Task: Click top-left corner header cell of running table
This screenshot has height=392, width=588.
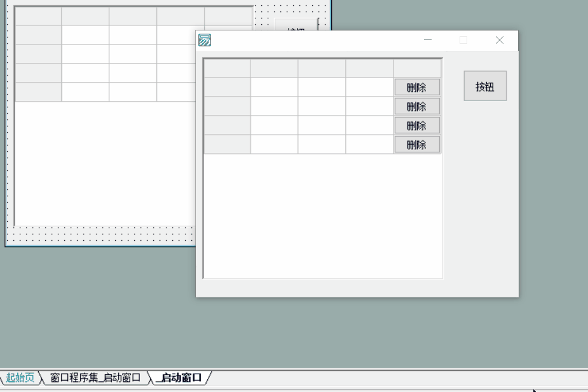Action: pyautogui.click(x=227, y=68)
